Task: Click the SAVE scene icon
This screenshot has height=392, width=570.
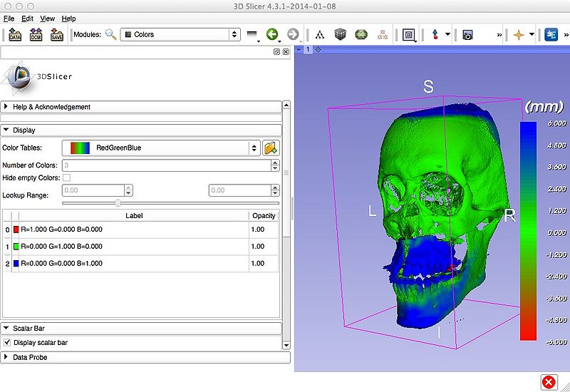Action: pyautogui.click(x=57, y=34)
